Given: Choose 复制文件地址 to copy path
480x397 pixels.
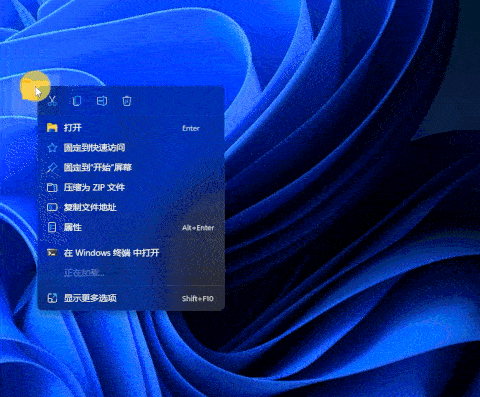Looking at the screenshot, I should pyautogui.click(x=131, y=207).
